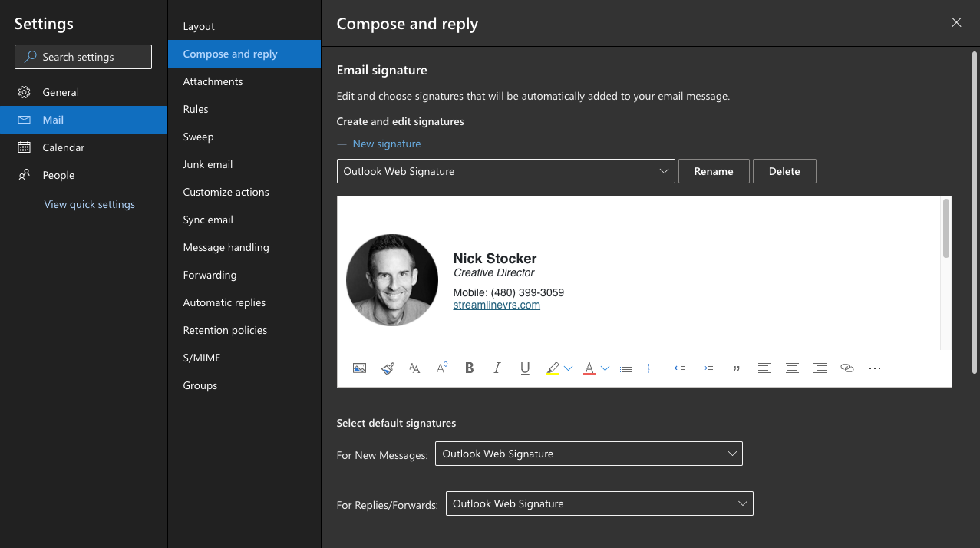Image resolution: width=980 pixels, height=548 pixels.
Task: Apply quote formatting to signature text
Action: tap(737, 368)
